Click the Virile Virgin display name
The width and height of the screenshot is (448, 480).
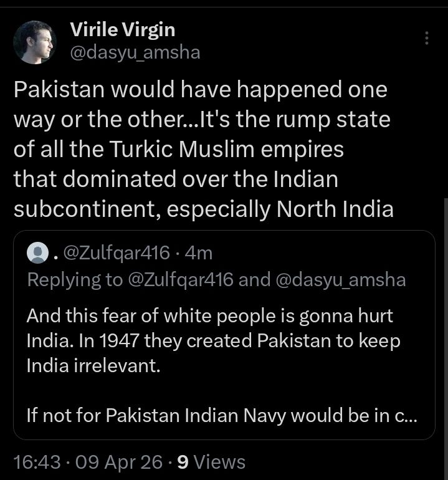tap(122, 29)
